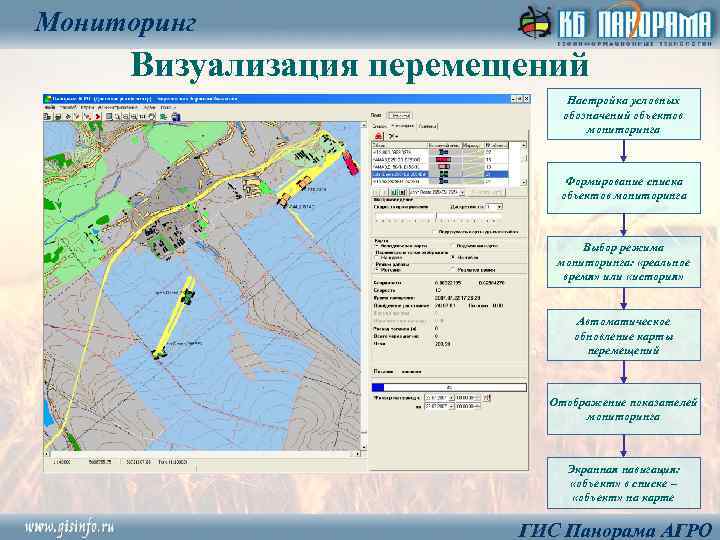Click the last column header of the vehicle list
This screenshot has width=720, height=540.
(x=496, y=146)
